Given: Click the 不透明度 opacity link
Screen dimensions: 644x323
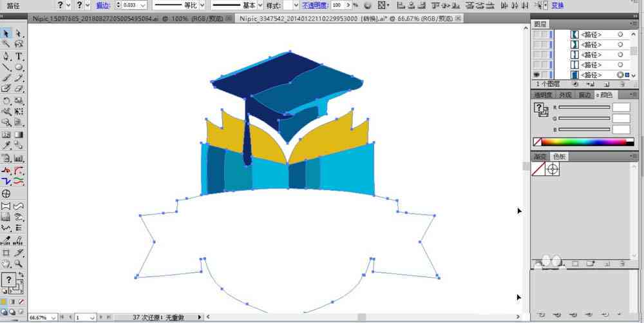Looking at the screenshot, I should 315,5.
